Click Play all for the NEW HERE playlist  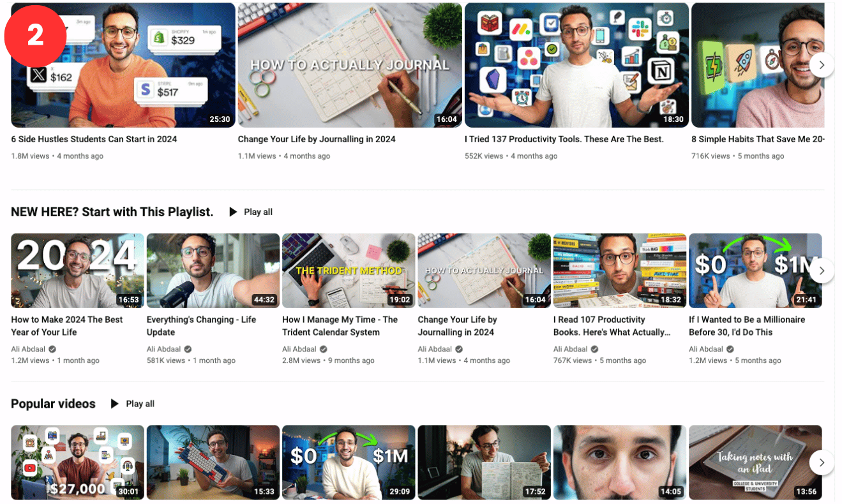pyautogui.click(x=258, y=212)
